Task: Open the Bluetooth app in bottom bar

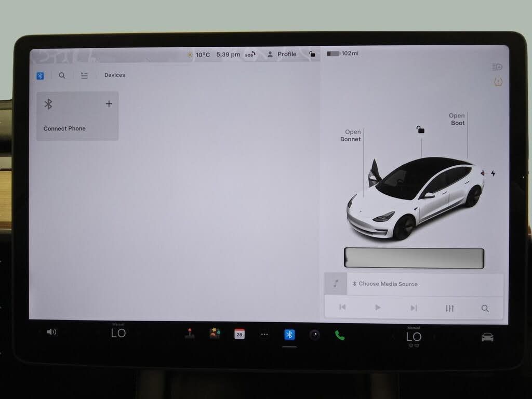Action: [x=289, y=335]
